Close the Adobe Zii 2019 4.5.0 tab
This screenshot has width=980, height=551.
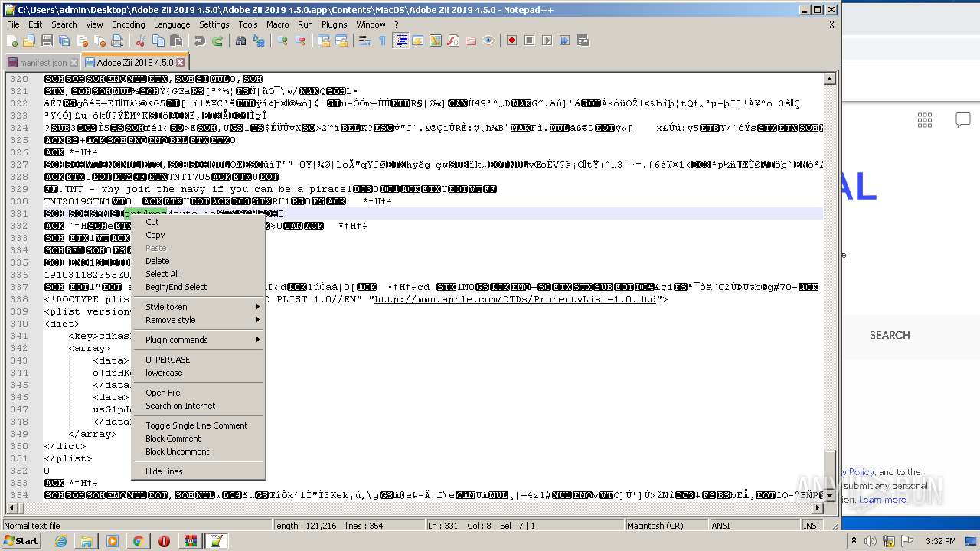(181, 62)
